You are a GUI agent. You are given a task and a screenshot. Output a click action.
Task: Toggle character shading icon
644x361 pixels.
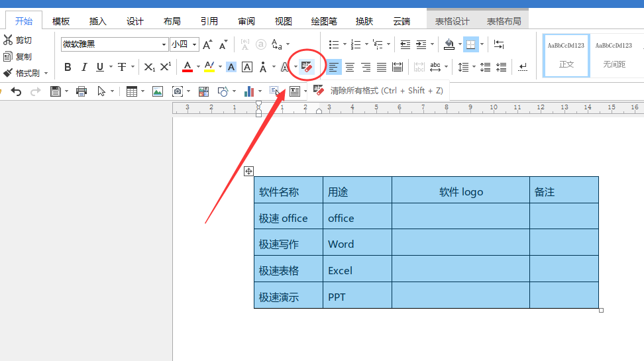pos(231,67)
